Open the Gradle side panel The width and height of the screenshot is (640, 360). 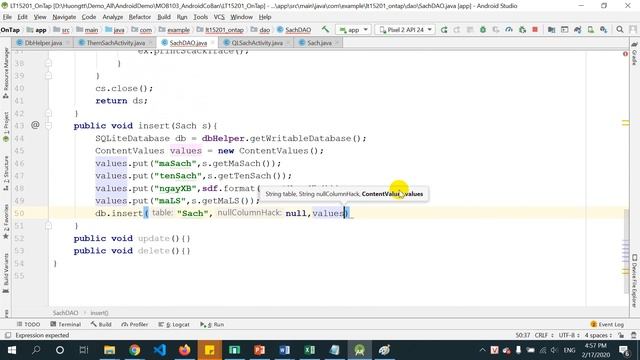coord(634,54)
